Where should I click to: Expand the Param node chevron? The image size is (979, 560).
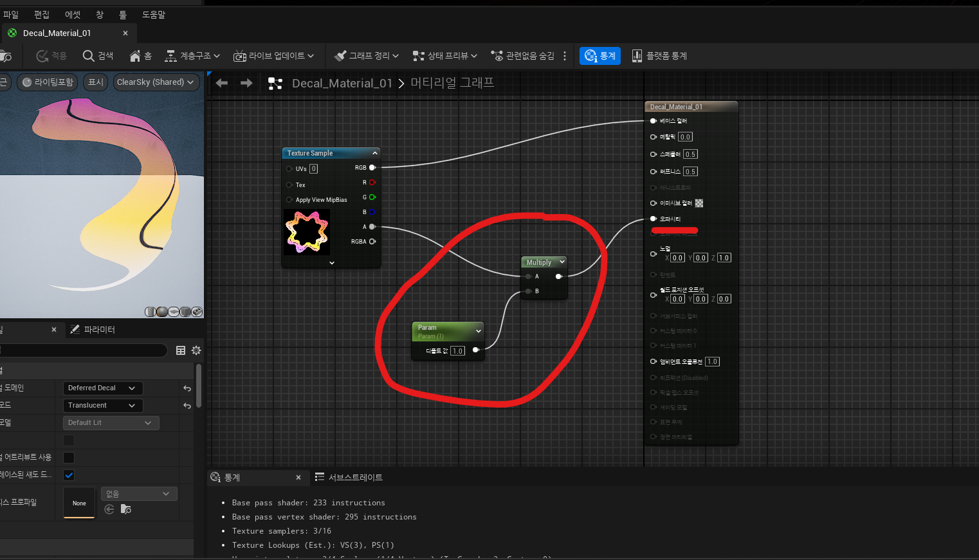pos(479,331)
